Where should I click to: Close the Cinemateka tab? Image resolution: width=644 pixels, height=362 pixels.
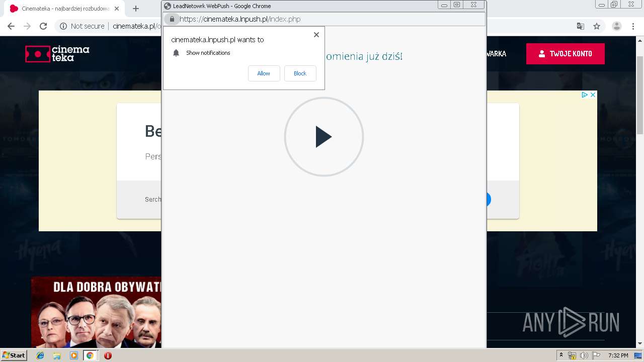(x=116, y=9)
